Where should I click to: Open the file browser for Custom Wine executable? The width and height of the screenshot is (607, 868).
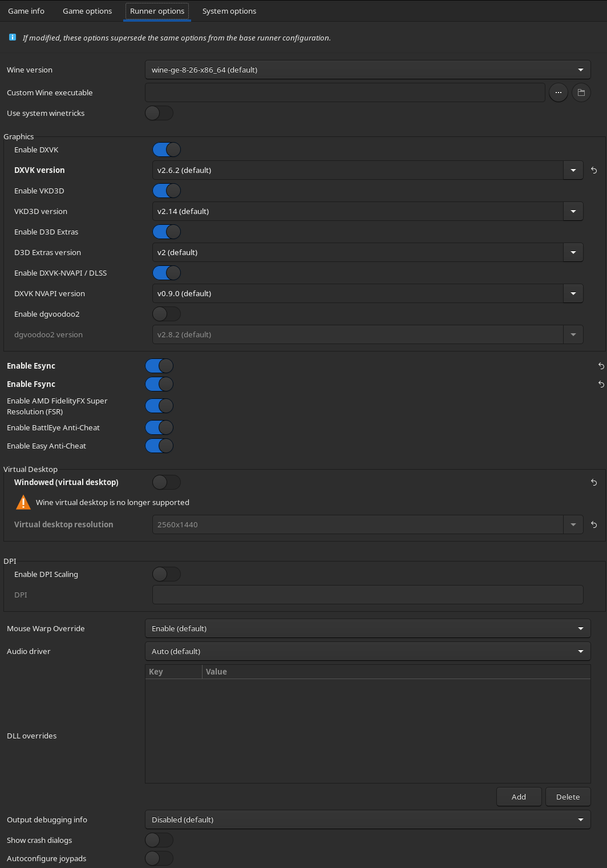[581, 92]
